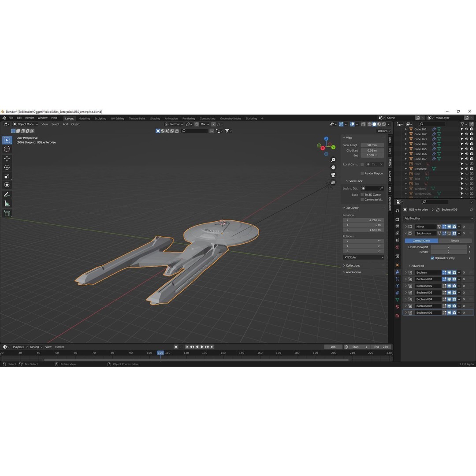Image resolution: width=476 pixels, height=476 pixels.
Task: Remove the Boolean.006 modifier with X
Action: pyautogui.click(x=464, y=312)
